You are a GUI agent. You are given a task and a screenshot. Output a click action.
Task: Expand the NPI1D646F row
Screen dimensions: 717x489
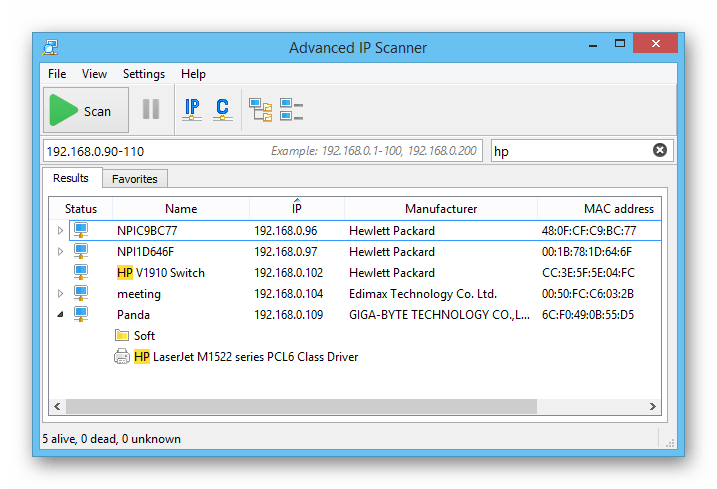(60, 252)
